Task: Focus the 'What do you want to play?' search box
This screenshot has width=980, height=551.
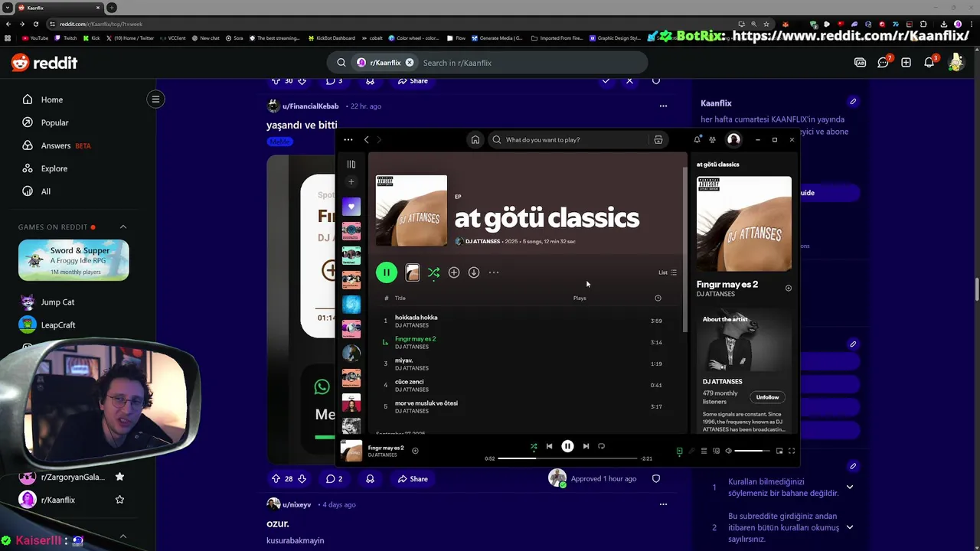Action: pos(569,140)
